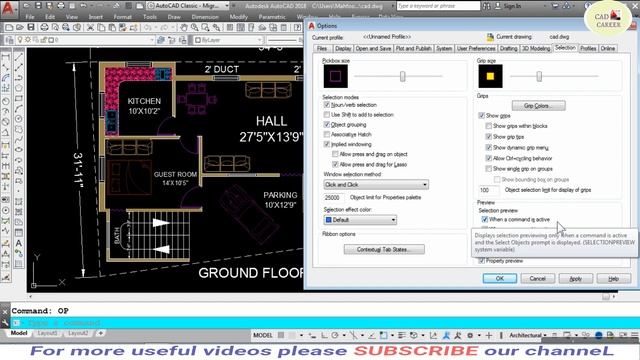Enable Associative Hatch checkbox

pyautogui.click(x=327, y=134)
